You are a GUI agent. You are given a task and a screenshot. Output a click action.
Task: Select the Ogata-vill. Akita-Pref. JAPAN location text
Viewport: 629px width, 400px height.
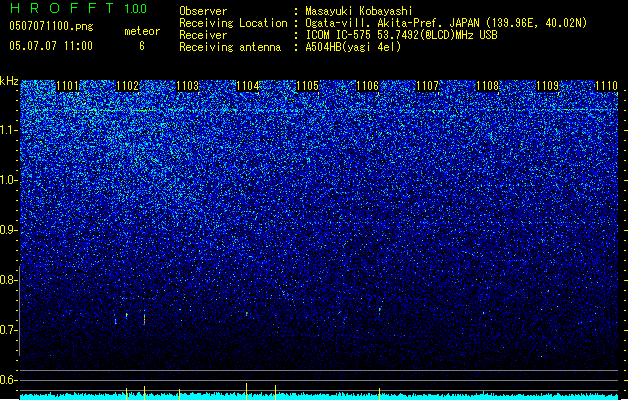446,23
